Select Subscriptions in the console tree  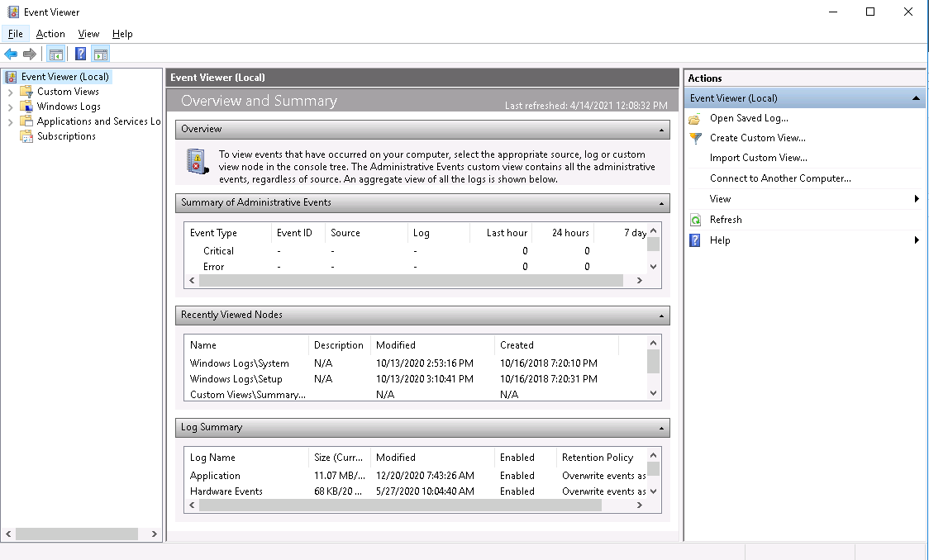click(x=66, y=136)
